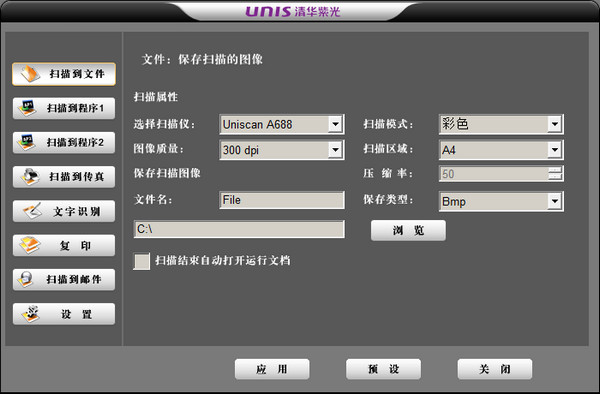Click the 复印 copy pages icon
The height and width of the screenshot is (394, 600).
click(29, 245)
